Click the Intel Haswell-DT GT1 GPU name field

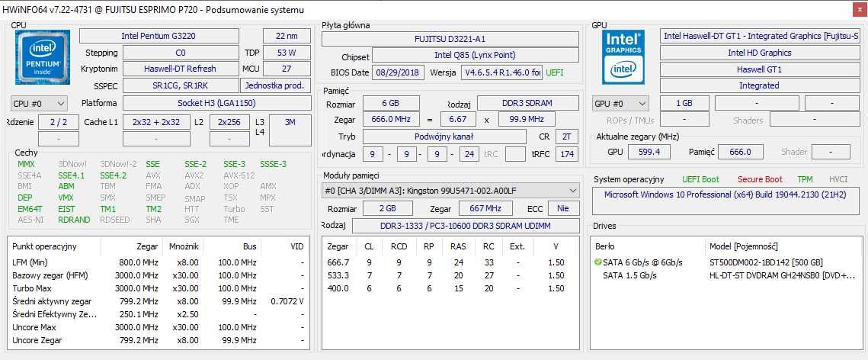pyautogui.click(x=761, y=36)
